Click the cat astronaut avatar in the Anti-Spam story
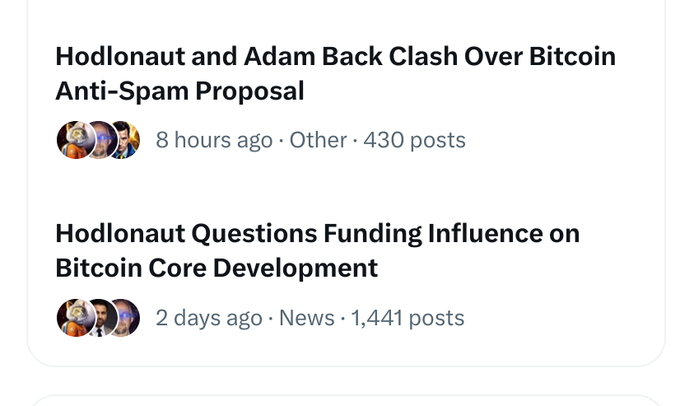This screenshot has height=406, width=680. pyautogui.click(x=72, y=140)
